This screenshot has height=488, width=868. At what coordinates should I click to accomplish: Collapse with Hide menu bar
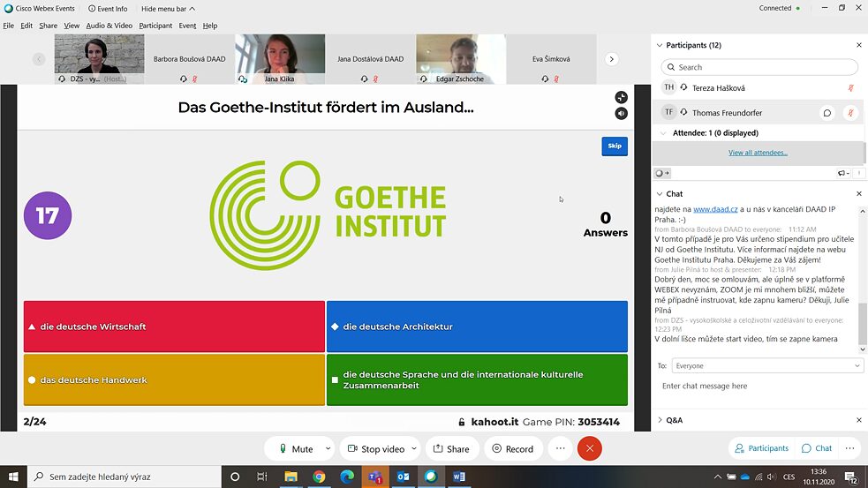[x=168, y=9]
